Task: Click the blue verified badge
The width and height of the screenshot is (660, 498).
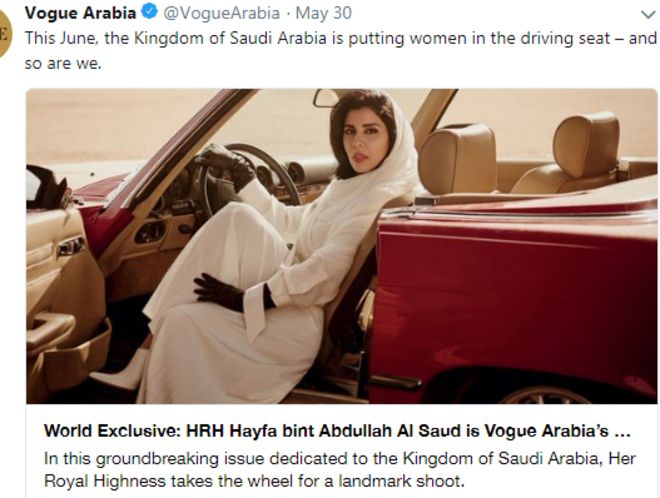Action: point(149,12)
